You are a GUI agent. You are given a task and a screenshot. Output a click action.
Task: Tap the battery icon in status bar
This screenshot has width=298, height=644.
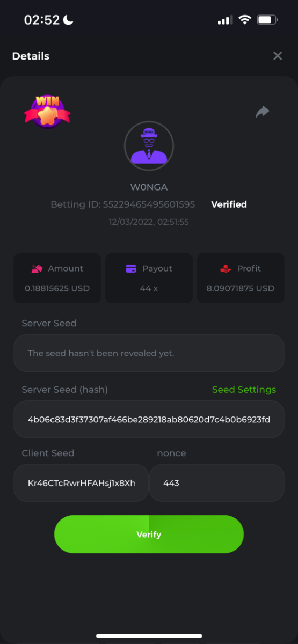[x=267, y=20]
